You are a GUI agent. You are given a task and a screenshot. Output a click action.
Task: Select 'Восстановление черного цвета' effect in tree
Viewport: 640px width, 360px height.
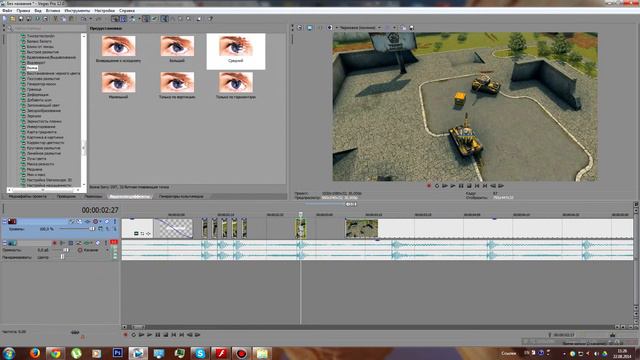pos(53,73)
